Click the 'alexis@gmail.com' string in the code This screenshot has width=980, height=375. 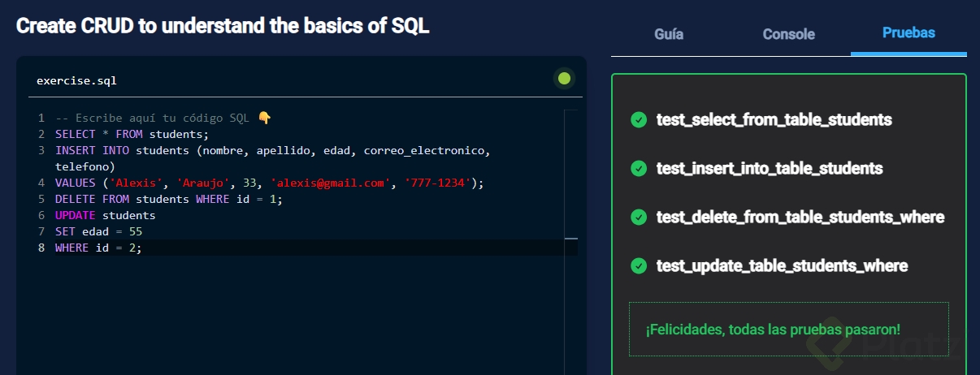click(x=327, y=183)
